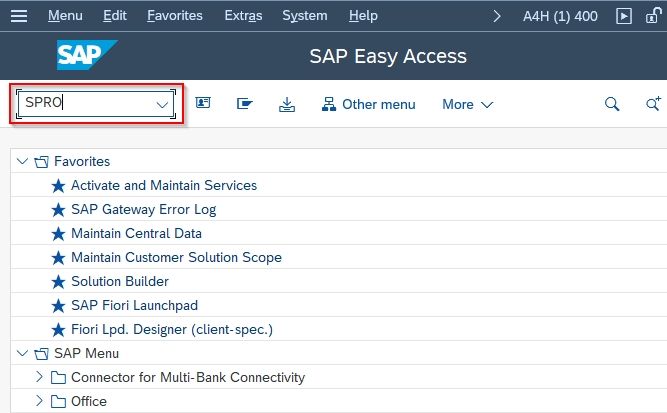Click the lock user icon in header

(653, 16)
